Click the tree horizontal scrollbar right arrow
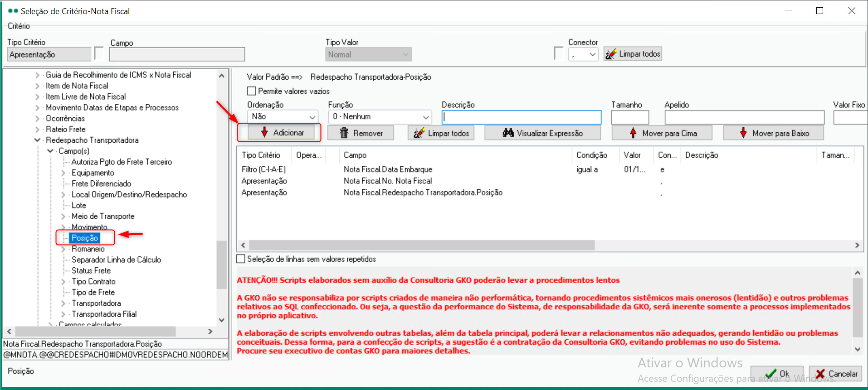This screenshot has width=868, height=390. [x=210, y=332]
